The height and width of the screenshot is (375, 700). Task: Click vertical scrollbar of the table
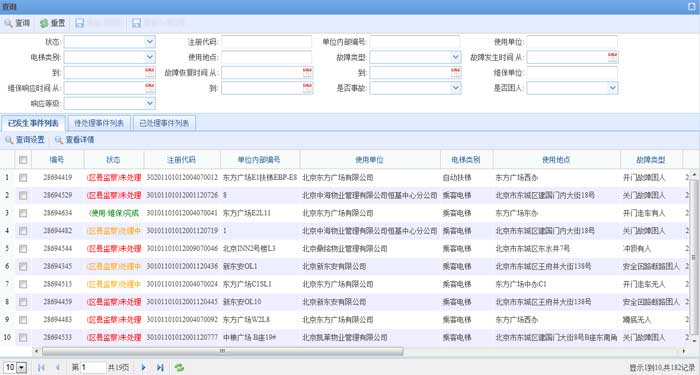tap(694, 257)
